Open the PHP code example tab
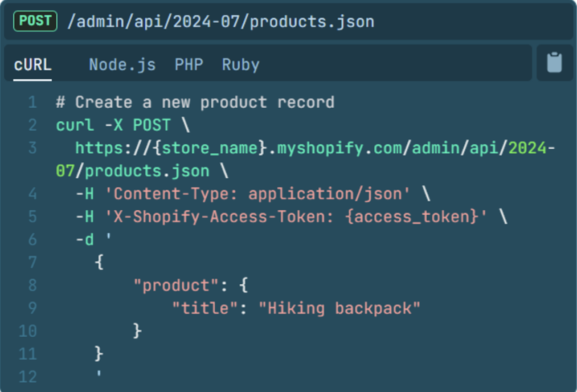The width and height of the screenshot is (577, 392). [x=189, y=64]
